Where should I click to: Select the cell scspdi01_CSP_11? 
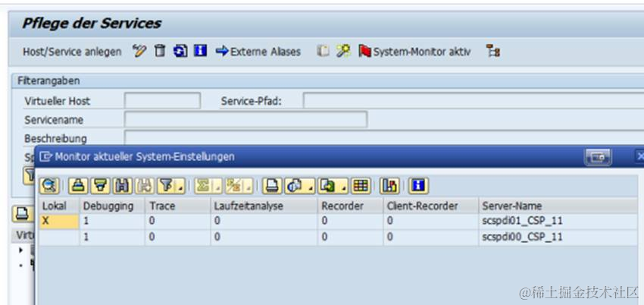click(558, 221)
